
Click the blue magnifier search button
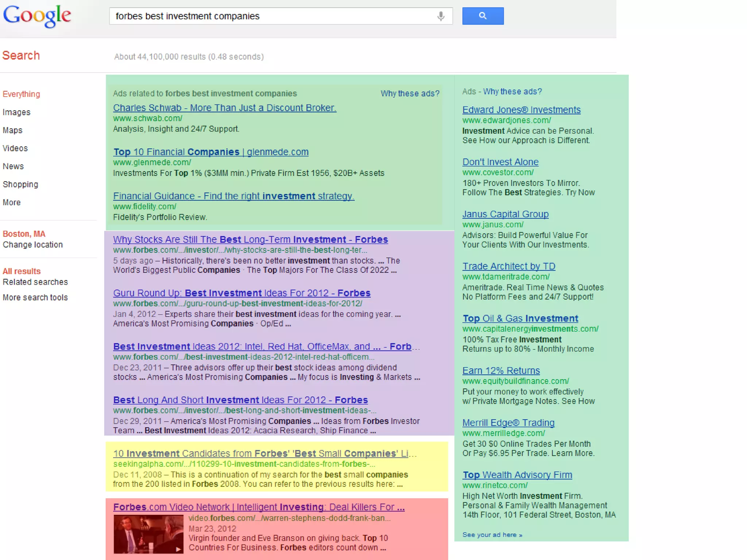[483, 16]
